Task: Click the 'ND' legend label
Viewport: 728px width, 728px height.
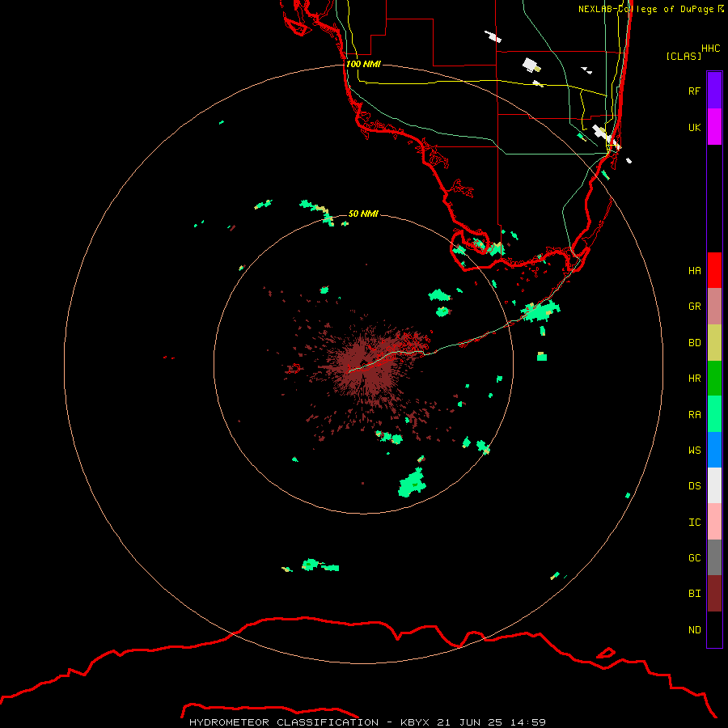Action: (694, 630)
